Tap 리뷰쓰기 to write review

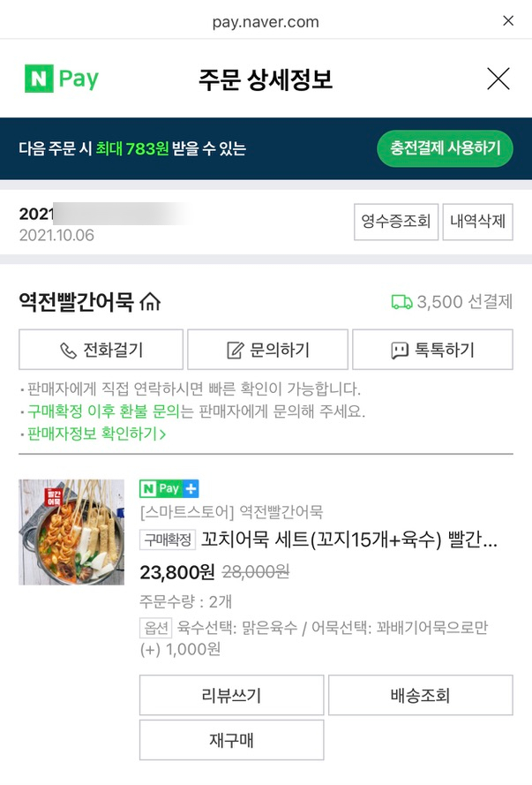tap(231, 695)
